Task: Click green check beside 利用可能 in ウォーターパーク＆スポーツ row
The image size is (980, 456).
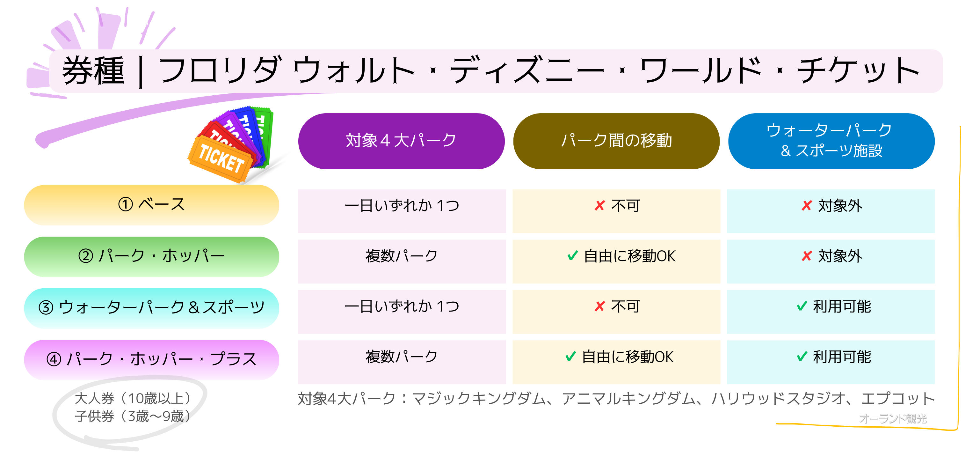Action: pos(802,306)
